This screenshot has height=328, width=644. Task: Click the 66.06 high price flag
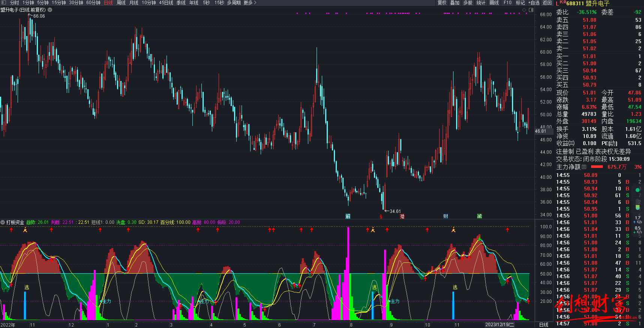click(39, 16)
